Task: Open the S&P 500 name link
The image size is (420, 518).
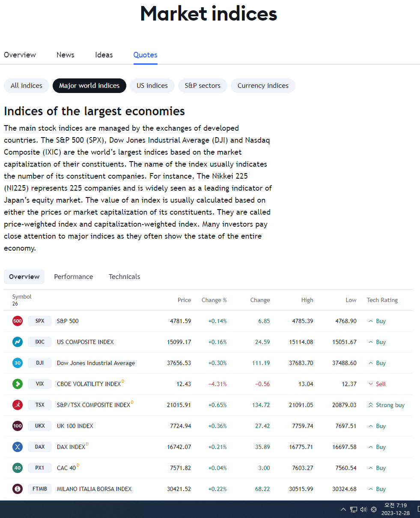Action: tap(68, 321)
